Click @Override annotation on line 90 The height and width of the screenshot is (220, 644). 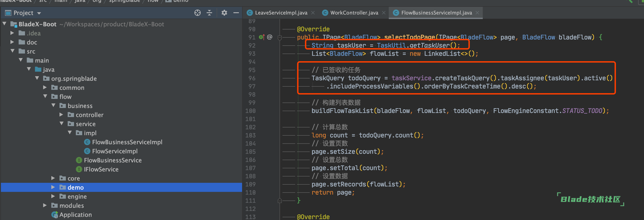pos(313,29)
